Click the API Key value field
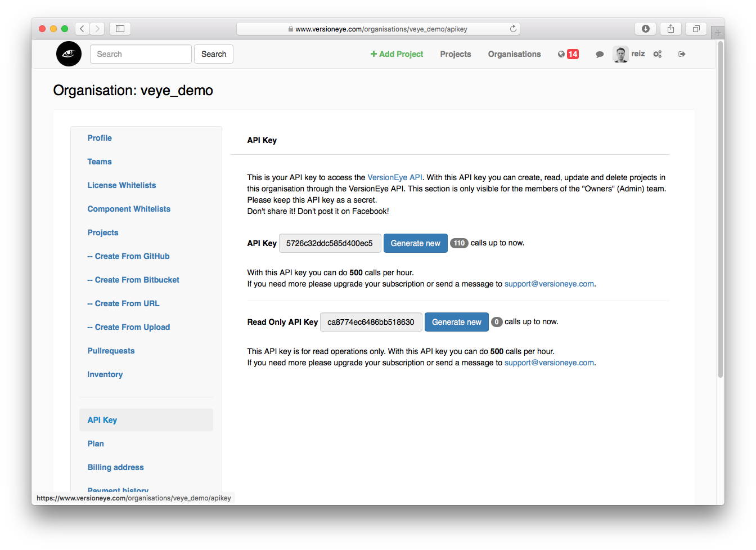Image resolution: width=756 pixels, height=550 pixels. click(330, 243)
